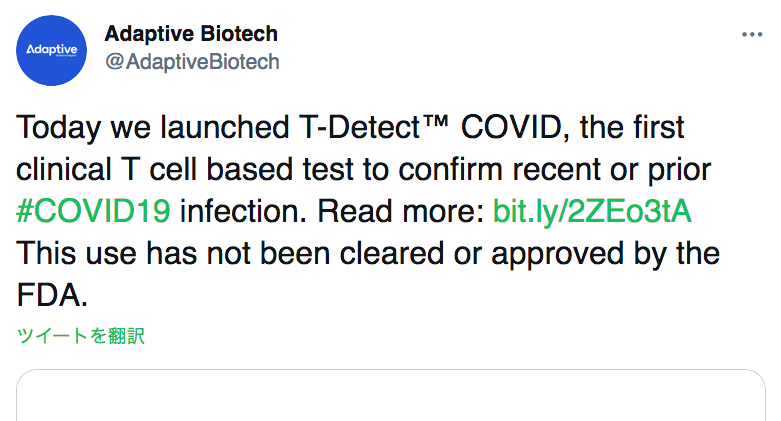
Task: Click the 'Read more:' text
Action: coord(401,211)
